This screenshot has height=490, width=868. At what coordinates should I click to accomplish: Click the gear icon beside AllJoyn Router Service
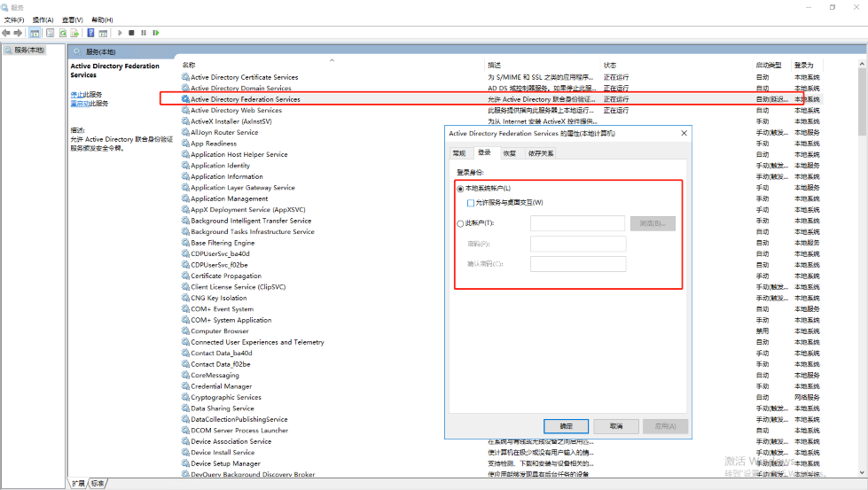point(185,132)
